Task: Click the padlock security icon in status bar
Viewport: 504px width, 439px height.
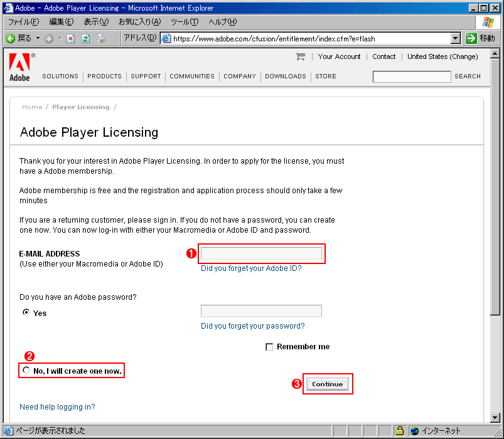Action: (x=400, y=430)
